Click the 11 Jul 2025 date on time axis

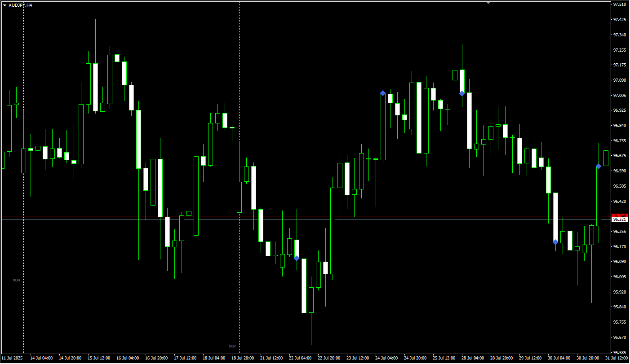pyautogui.click(x=12, y=358)
